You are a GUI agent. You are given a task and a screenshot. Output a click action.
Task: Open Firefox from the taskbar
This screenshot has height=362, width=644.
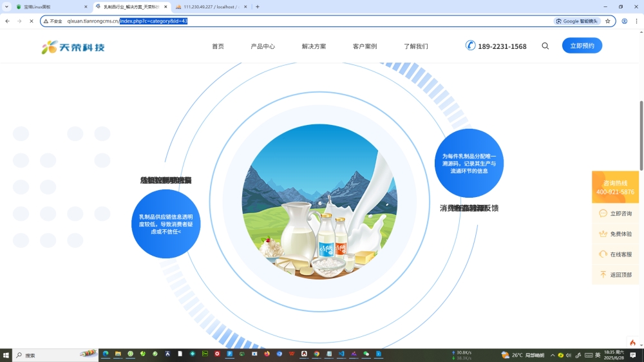tap(267, 354)
